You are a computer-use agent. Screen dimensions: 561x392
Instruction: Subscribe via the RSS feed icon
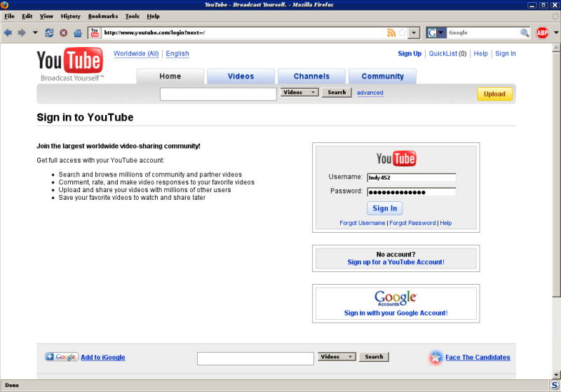391,33
